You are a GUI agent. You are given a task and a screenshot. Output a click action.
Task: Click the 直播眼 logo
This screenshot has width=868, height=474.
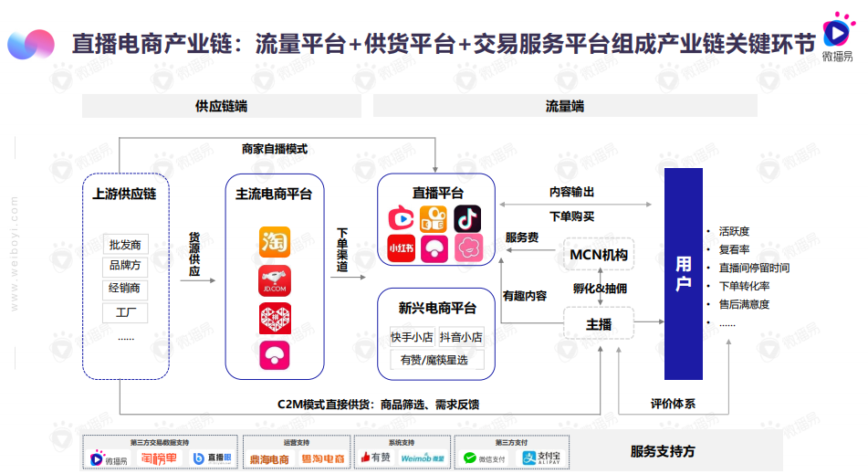[213, 458]
